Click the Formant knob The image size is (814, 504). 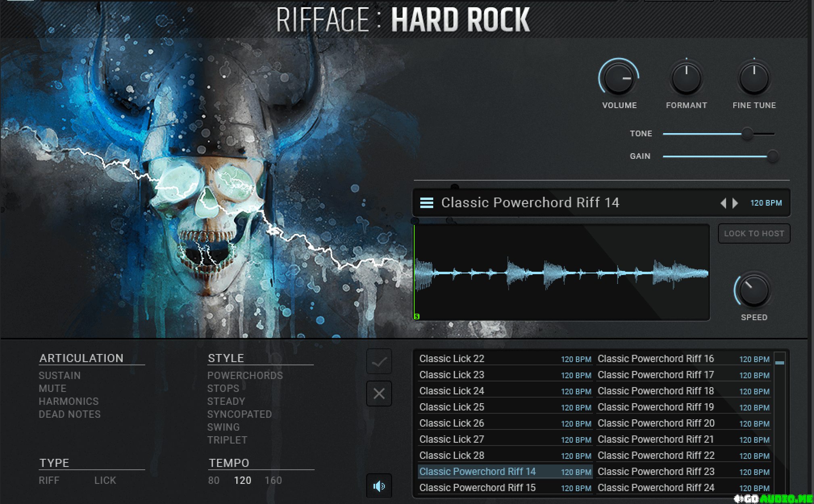click(x=686, y=78)
